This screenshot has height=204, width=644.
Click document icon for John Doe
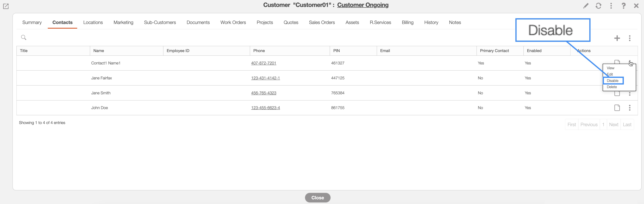(x=617, y=108)
